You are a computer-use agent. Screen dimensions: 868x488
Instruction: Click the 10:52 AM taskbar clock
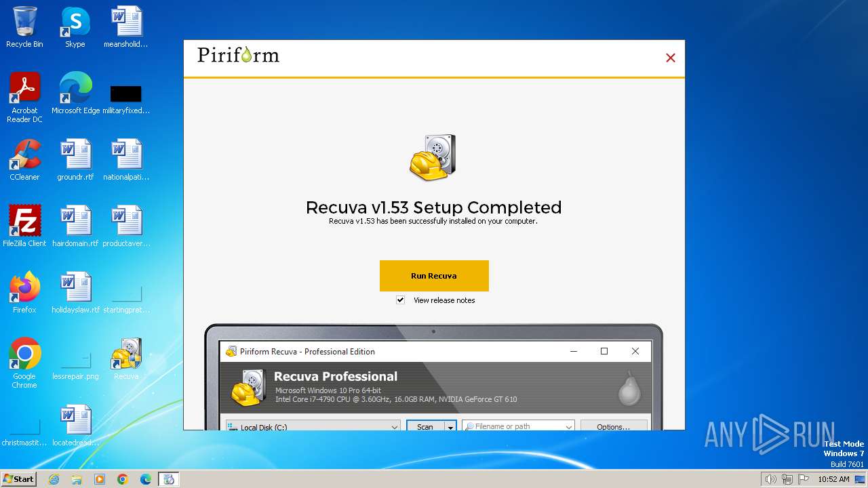point(833,479)
